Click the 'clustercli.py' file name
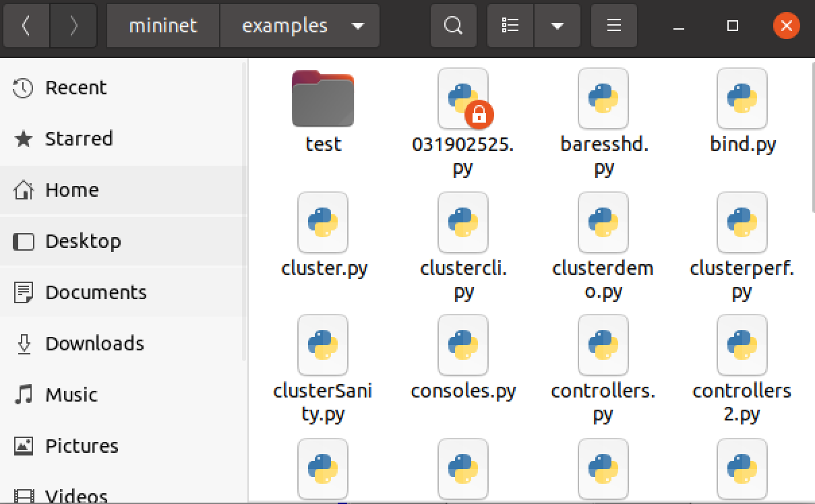 click(463, 280)
